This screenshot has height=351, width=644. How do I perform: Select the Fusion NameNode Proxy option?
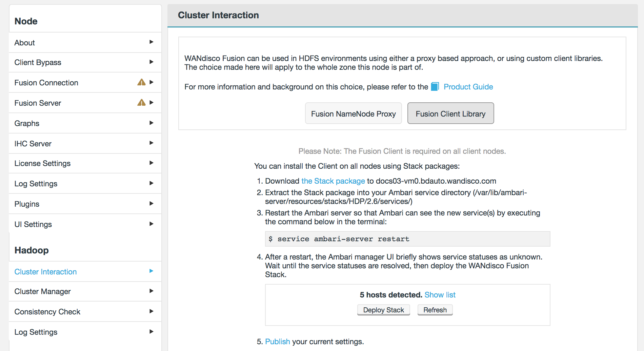pyautogui.click(x=353, y=113)
